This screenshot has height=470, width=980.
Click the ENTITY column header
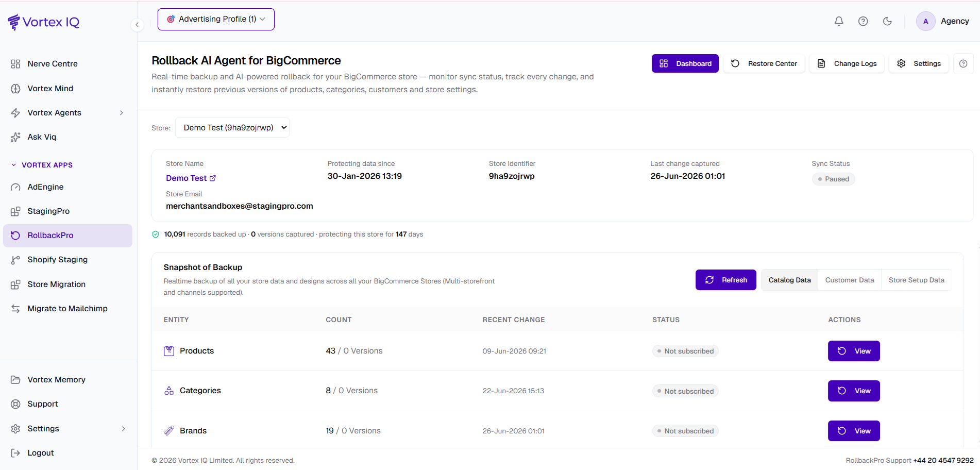point(176,320)
